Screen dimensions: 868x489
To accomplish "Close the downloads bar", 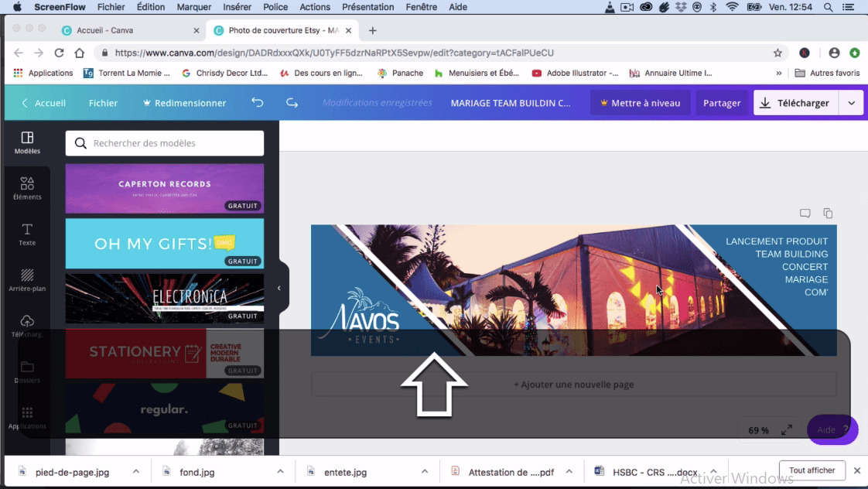I will click(857, 470).
